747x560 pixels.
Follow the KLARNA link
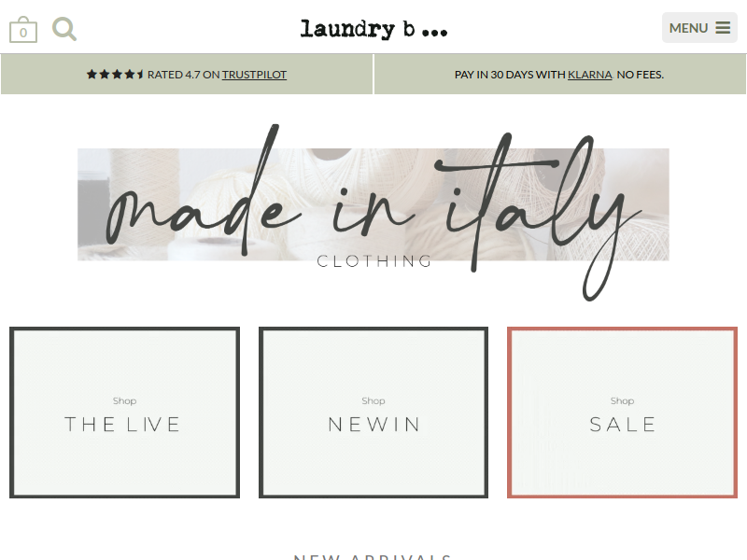590,75
